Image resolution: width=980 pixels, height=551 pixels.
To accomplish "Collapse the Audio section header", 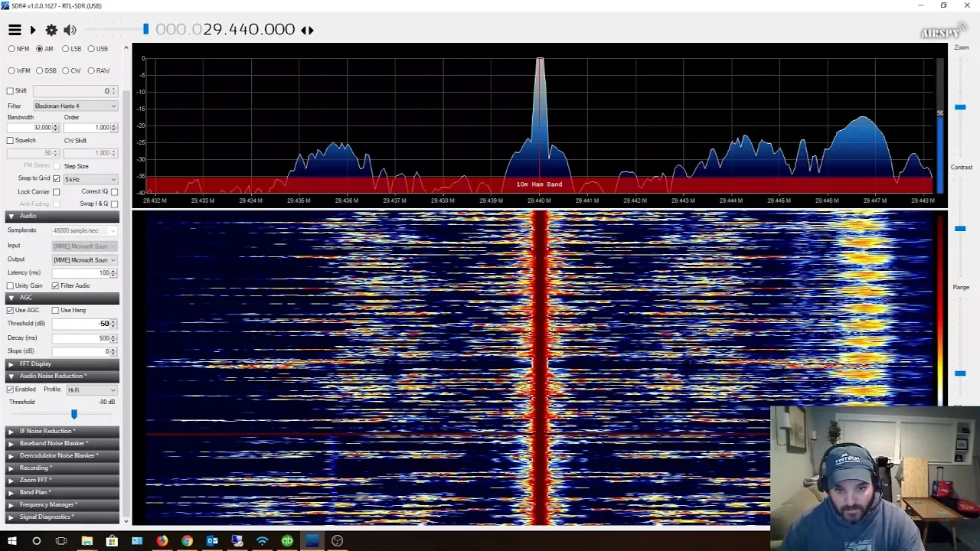I will click(28, 217).
